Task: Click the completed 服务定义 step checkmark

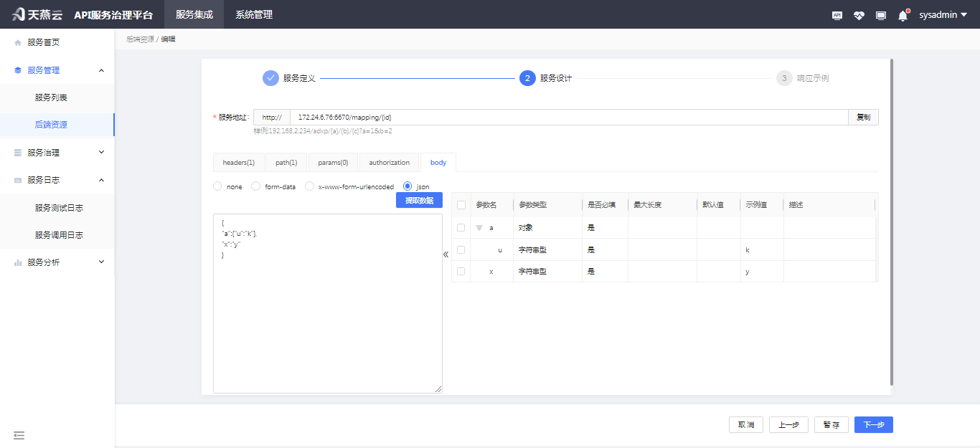Action: click(x=270, y=78)
